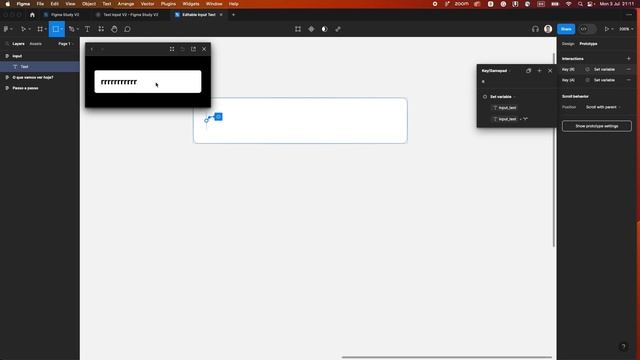
Task: Open the zoom level dropdown
Action: coord(626,29)
